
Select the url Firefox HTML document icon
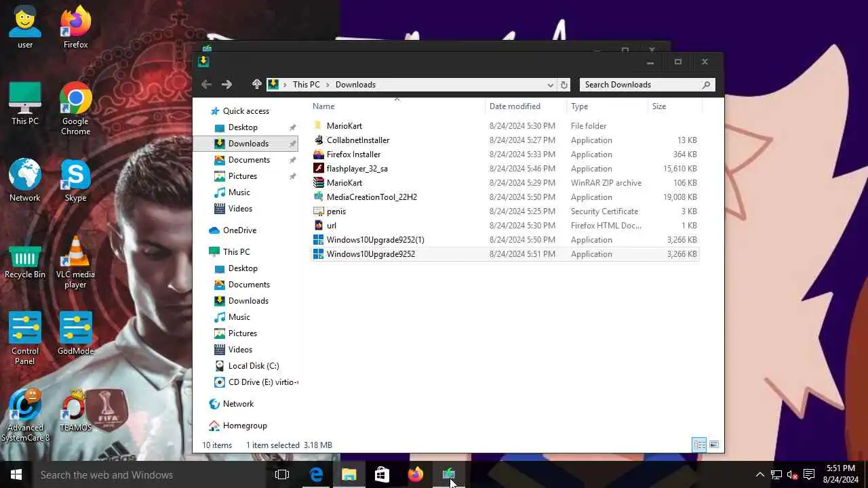click(x=319, y=226)
